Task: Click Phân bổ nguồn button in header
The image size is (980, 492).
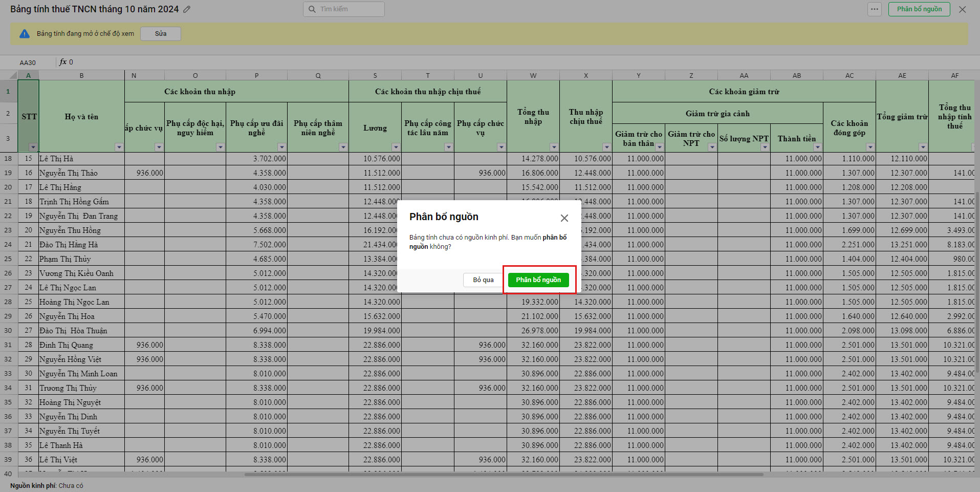Action: click(x=919, y=9)
